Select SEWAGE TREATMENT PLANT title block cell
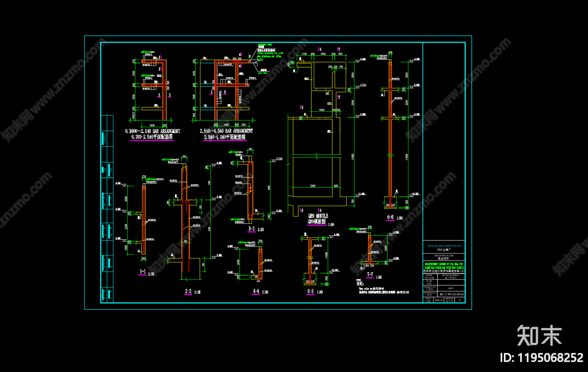 tap(444, 247)
